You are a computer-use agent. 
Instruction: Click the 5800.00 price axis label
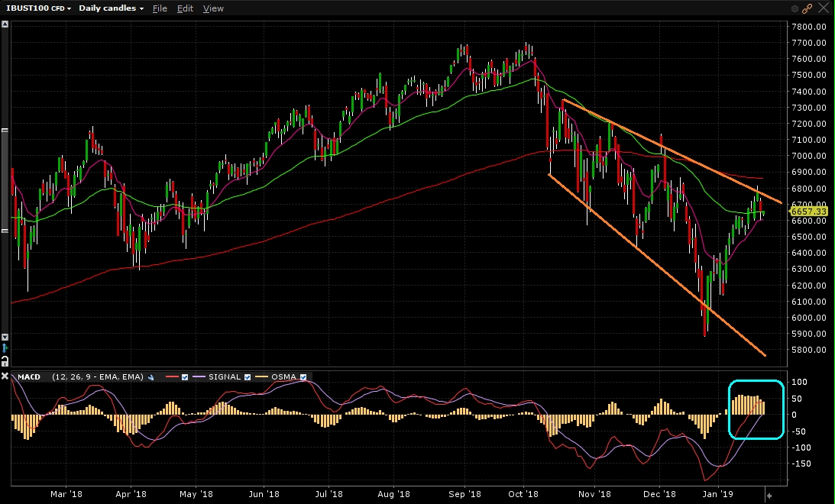click(809, 350)
